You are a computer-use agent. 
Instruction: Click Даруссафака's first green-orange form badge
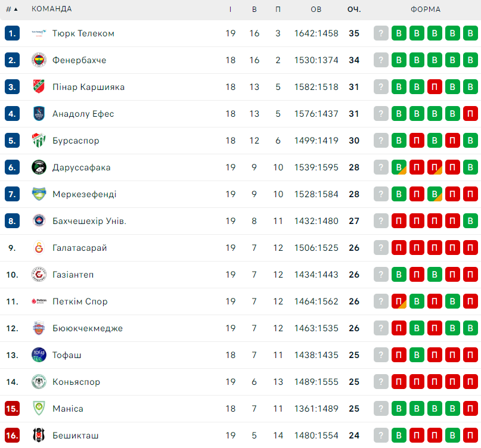(399, 167)
